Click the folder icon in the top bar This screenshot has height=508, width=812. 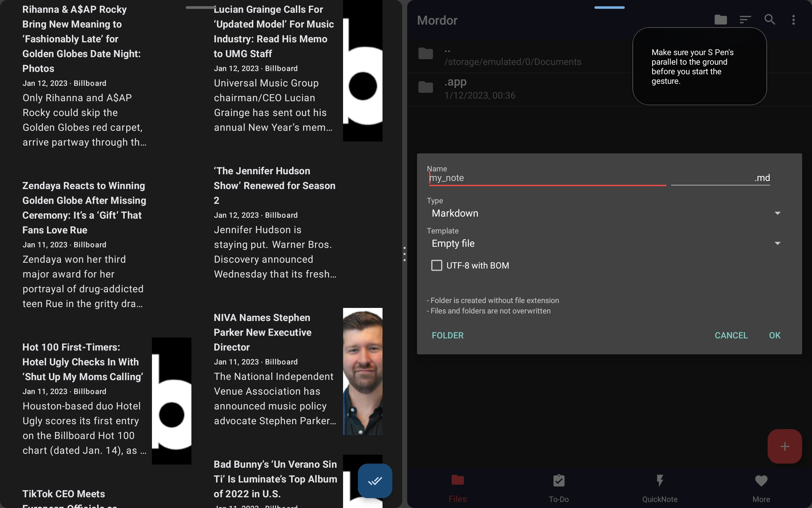tap(720, 20)
